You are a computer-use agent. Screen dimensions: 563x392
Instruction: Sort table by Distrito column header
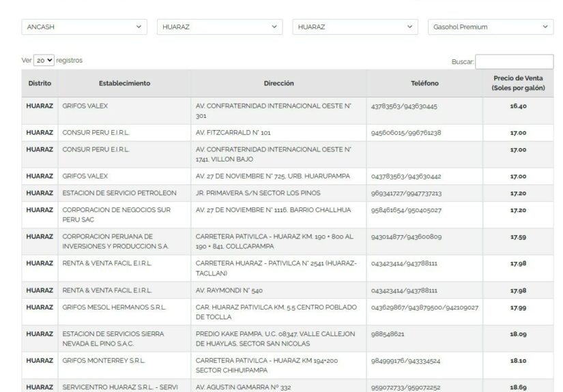[40, 83]
